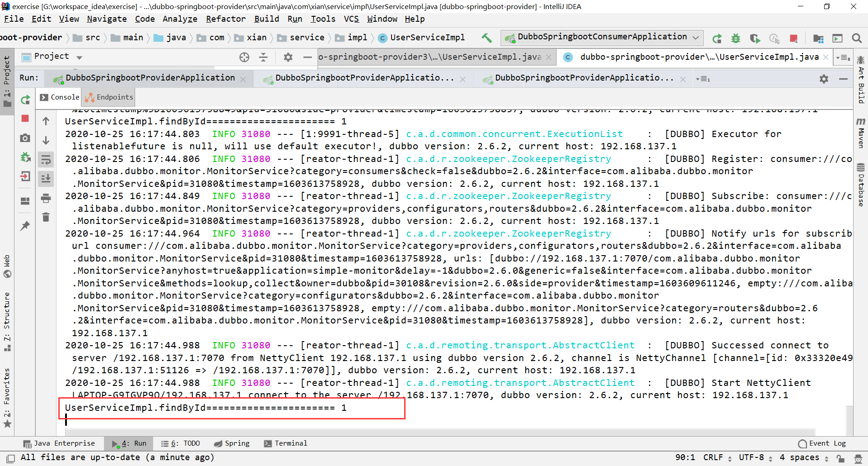
Task: Open the 4 spaces indent settings
Action: click(x=804, y=457)
